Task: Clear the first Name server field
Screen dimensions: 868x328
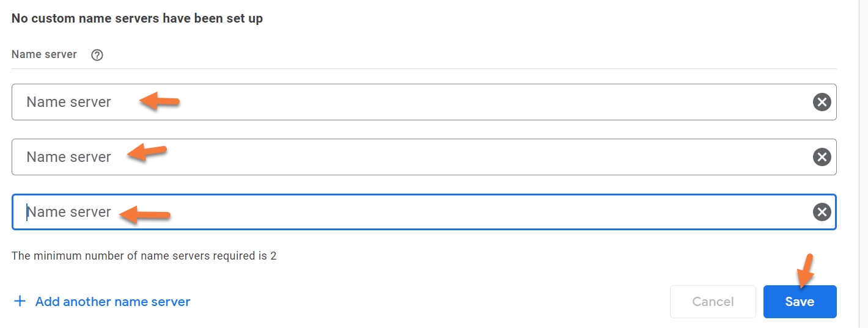Action: pos(822,102)
